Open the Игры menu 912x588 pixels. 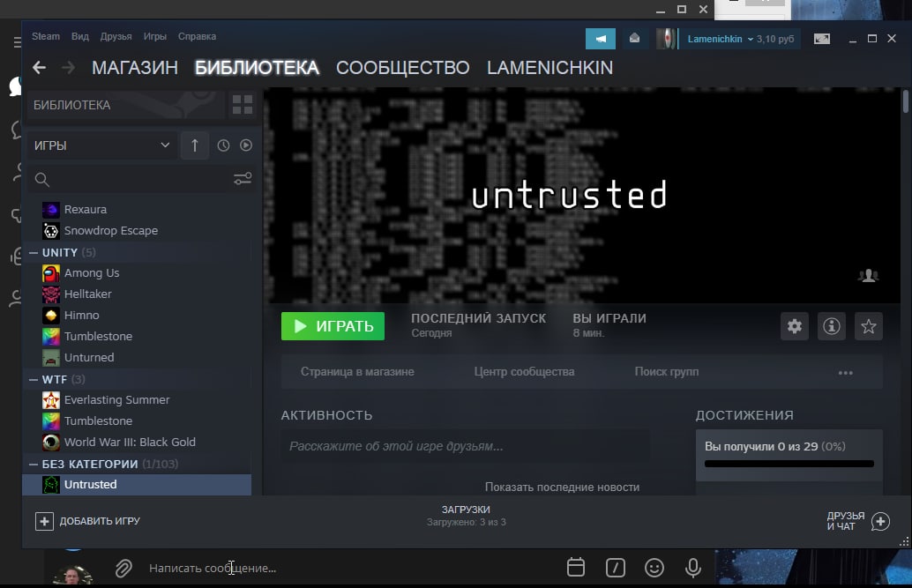(154, 36)
